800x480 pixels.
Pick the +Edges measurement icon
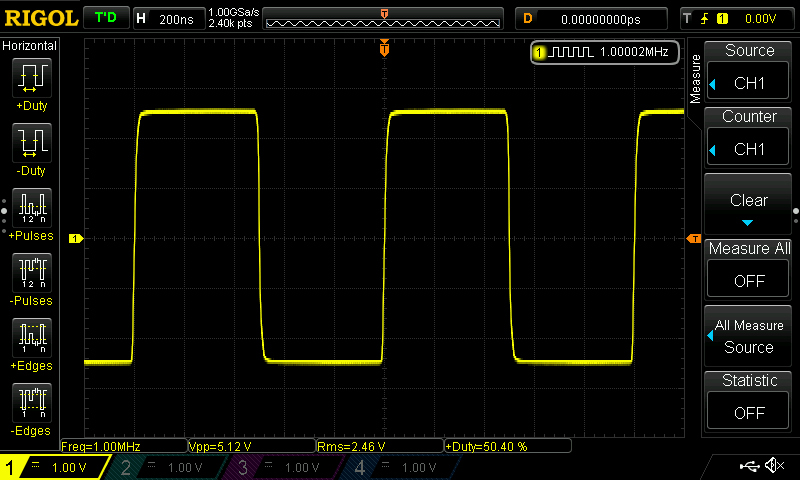pyautogui.click(x=30, y=340)
